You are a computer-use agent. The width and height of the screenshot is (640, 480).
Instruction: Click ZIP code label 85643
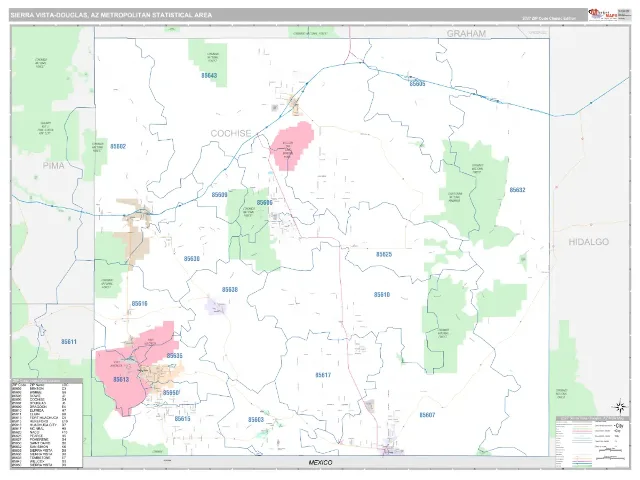tap(209, 76)
